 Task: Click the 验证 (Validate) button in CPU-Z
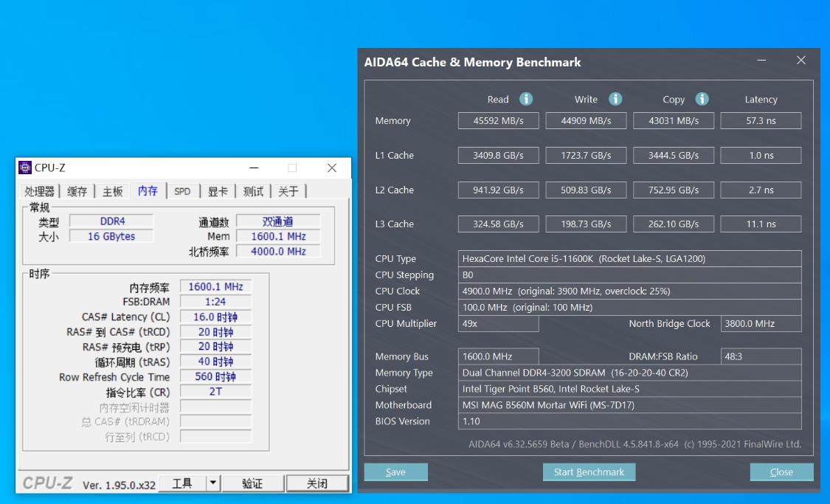tap(252, 483)
